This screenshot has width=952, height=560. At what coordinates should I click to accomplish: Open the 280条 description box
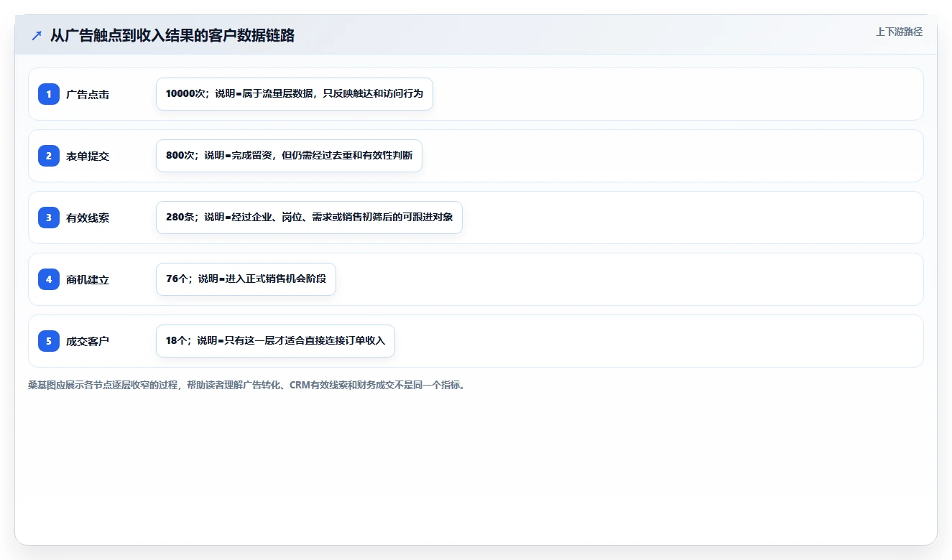(309, 218)
